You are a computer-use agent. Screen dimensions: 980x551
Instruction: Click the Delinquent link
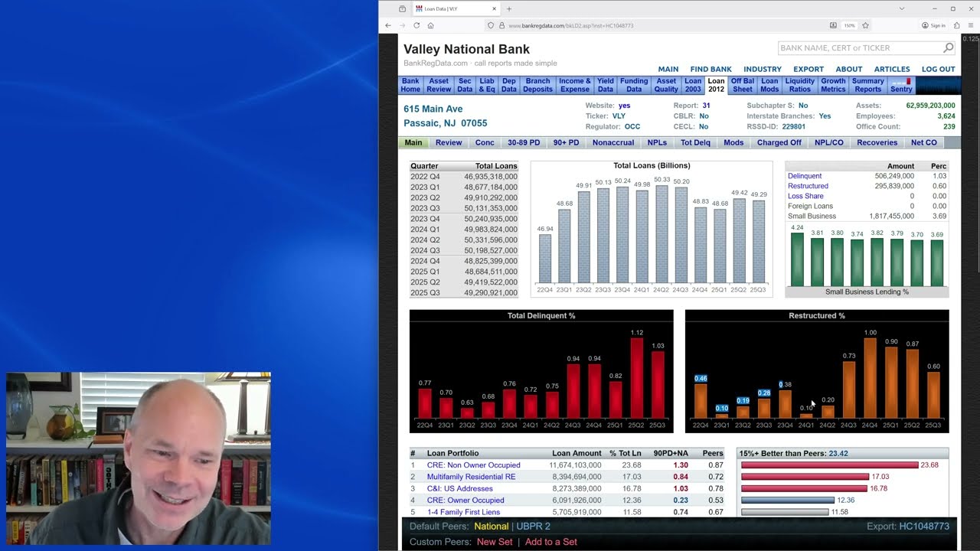coord(805,176)
